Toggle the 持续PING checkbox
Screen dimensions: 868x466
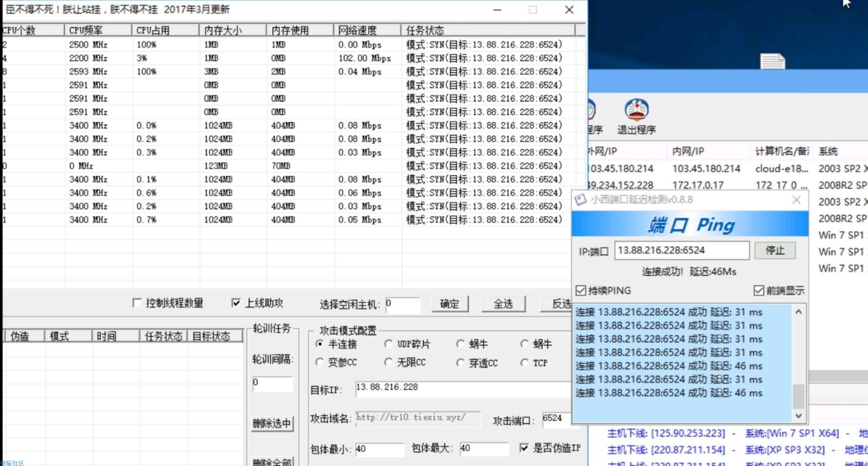point(581,291)
